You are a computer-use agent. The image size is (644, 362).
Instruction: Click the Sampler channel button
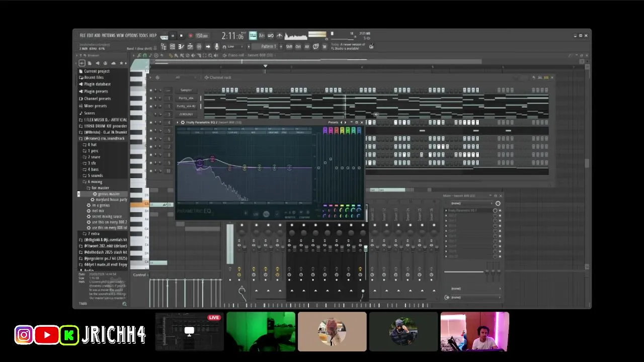point(186,90)
